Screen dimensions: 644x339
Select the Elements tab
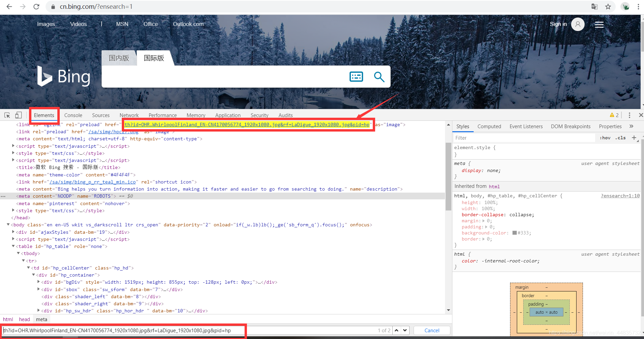point(44,115)
